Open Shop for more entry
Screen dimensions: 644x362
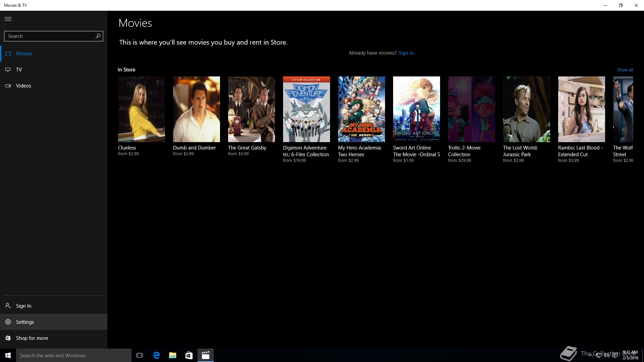pyautogui.click(x=54, y=338)
